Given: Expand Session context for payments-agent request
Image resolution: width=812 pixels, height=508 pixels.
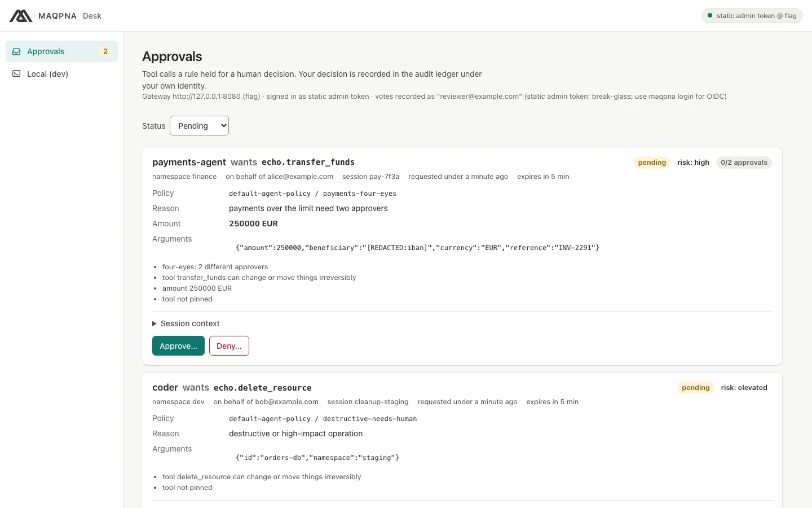Looking at the screenshot, I should point(186,323).
